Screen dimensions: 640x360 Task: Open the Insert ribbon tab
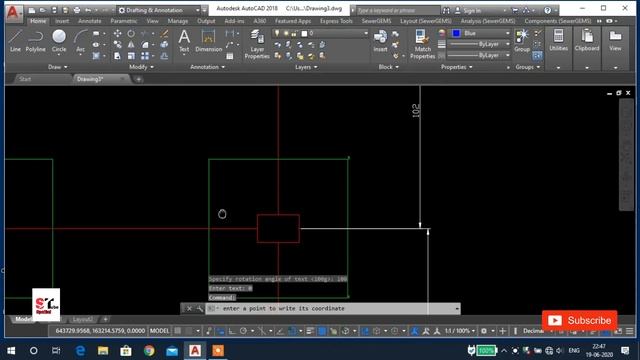click(x=62, y=21)
